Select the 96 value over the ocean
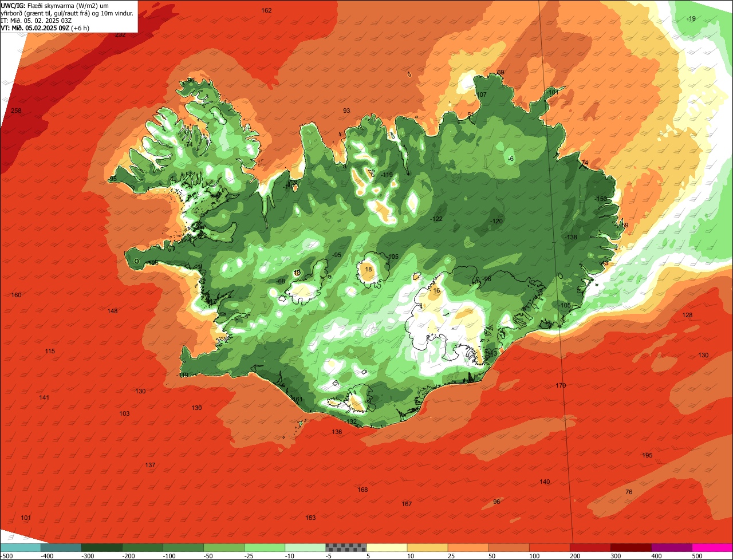Screen dimensions: 733x560 pyautogui.click(x=496, y=502)
